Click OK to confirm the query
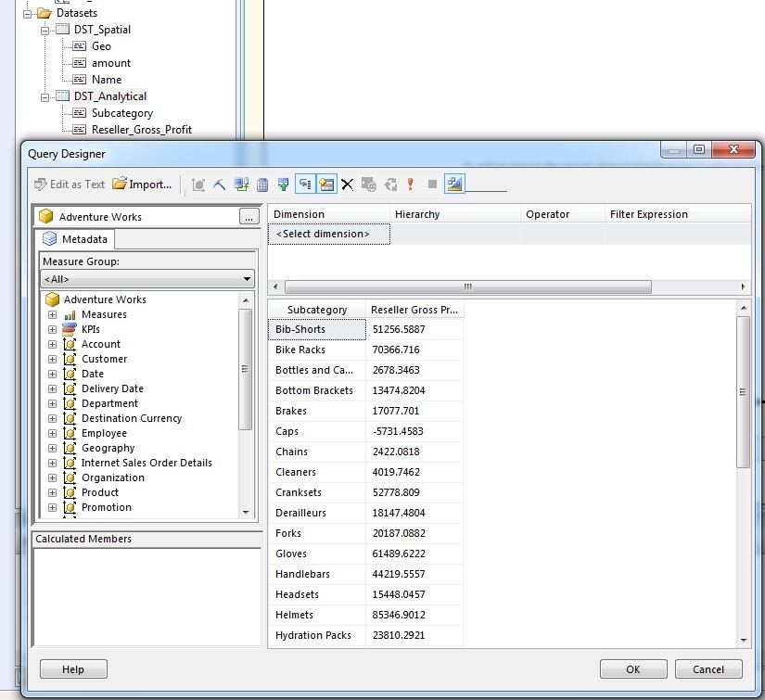The width and height of the screenshot is (765, 700). pyautogui.click(x=633, y=669)
